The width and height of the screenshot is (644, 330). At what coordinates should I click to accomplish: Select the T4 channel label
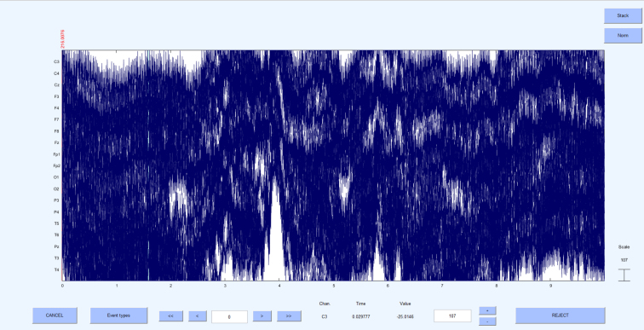(56, 270)
